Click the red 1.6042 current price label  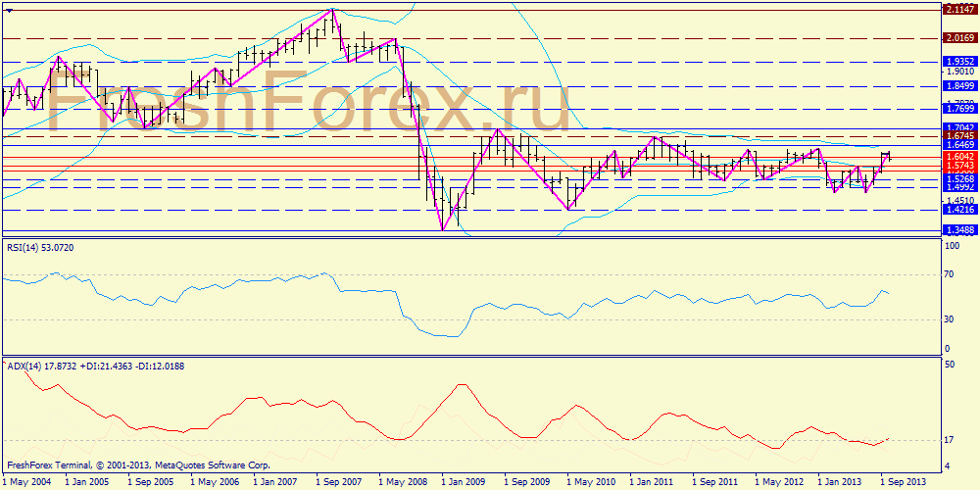click(x=959, y=156)
